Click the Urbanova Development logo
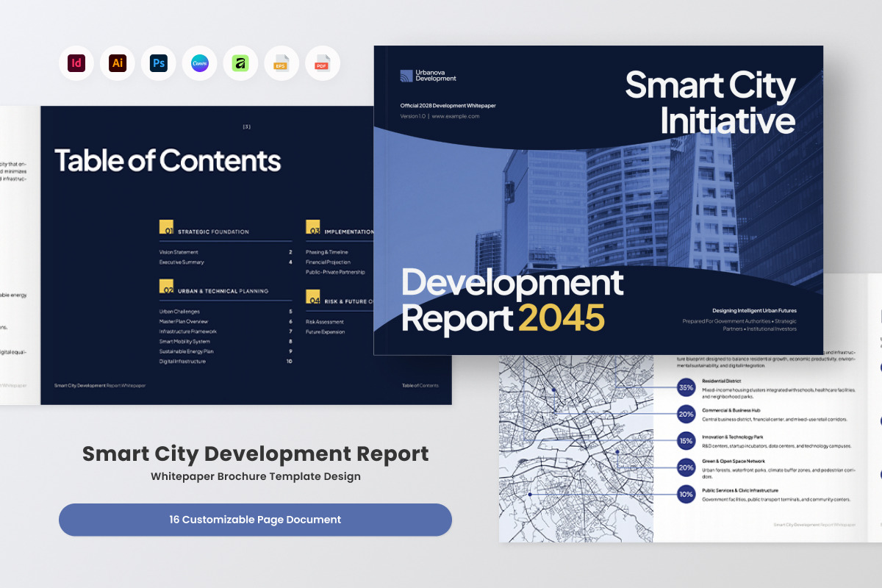The image size is (882, 588). pos(429,75)
